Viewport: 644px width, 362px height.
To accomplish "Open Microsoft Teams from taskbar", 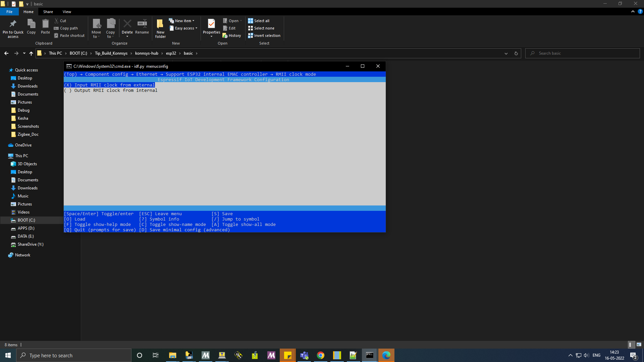I will click(x=304, y=355).
